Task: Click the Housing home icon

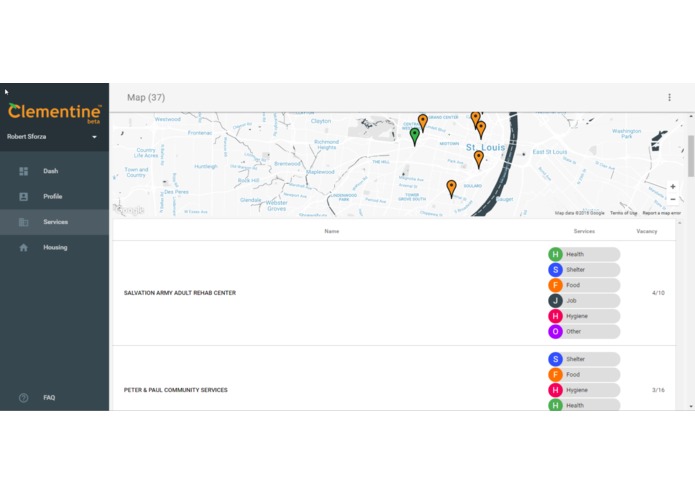Action: [23, 247]
